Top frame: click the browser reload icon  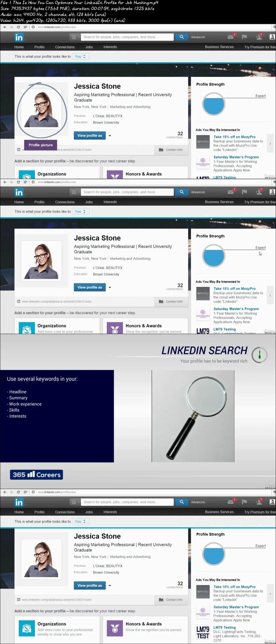(x=18, y=27)
